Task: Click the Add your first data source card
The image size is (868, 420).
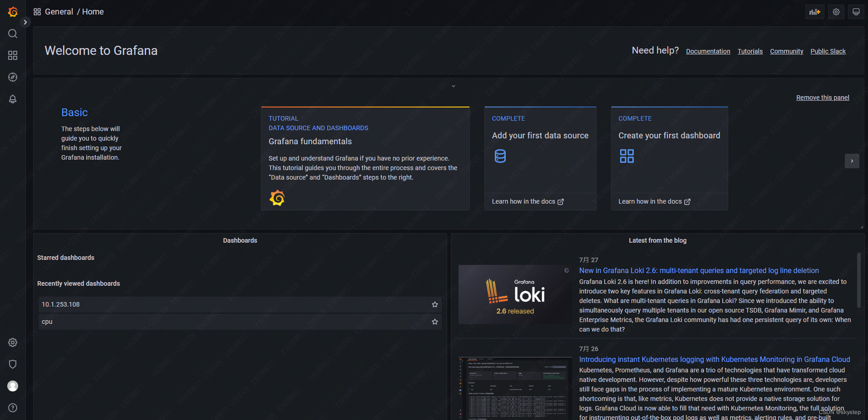Action: (x=540, y=158)
